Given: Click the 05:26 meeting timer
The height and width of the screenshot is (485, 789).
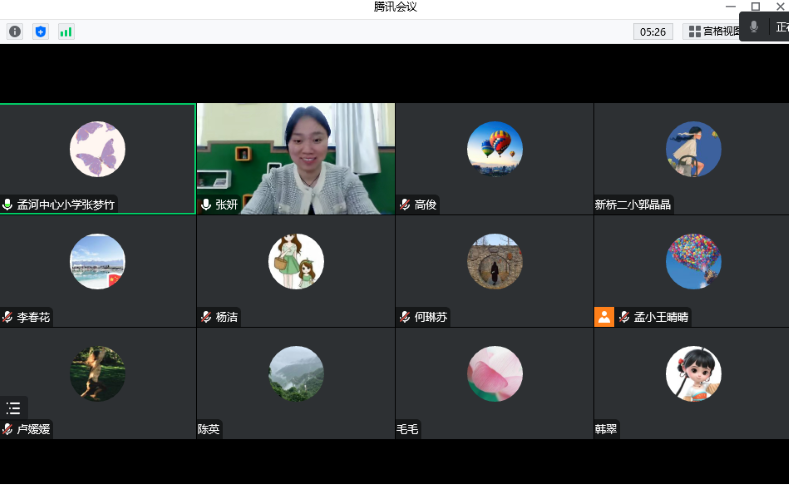Looking at the screenshot, I should tap(653, 32).
